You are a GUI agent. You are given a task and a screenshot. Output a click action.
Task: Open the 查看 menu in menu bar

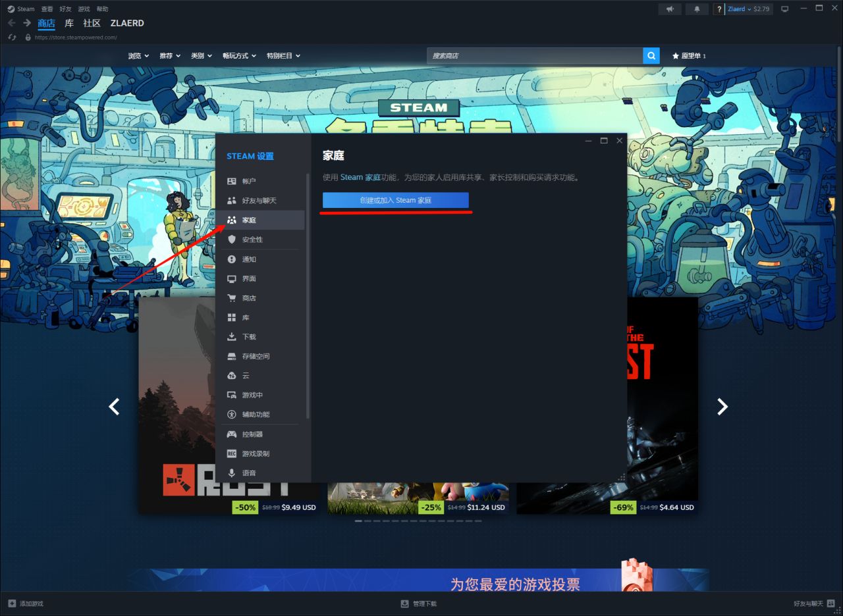pyautogui.click(x=47, y=9)
